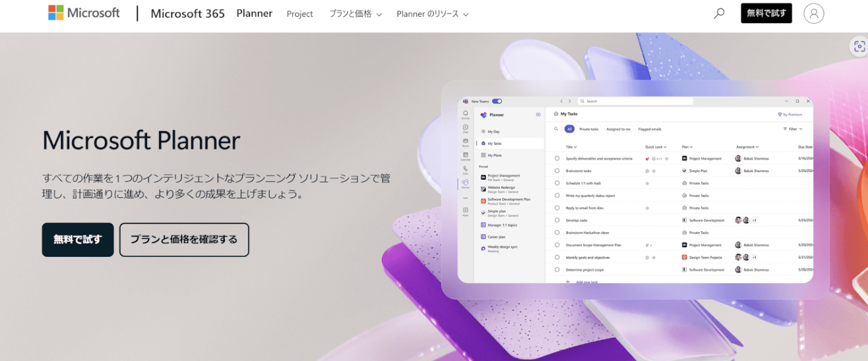
Task: Open the Apps plus icon in Teams
Action: pyautogui.click(x=466, y=211)
